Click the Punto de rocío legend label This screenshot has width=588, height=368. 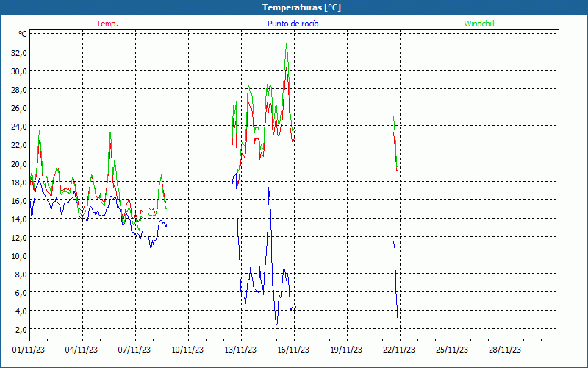[x=293, y=24]
